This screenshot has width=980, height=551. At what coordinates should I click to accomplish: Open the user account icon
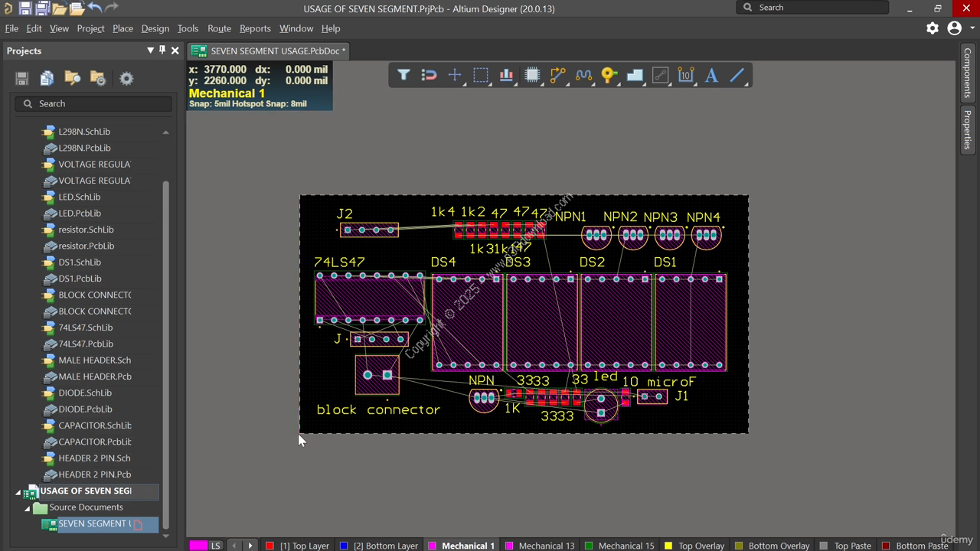coord(953,28)
